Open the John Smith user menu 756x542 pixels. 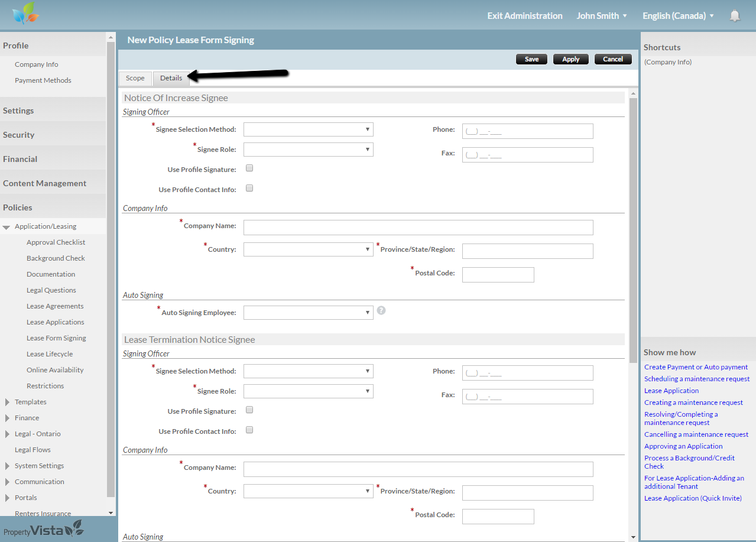coord(602,16)
